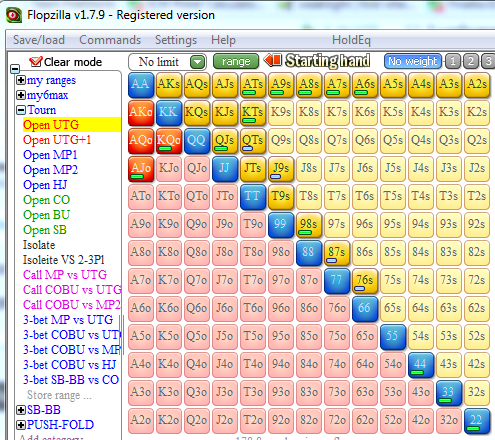Toggle the AKs hand cell
The width and height of the screenshot is (495, 440).
point(169,85)
